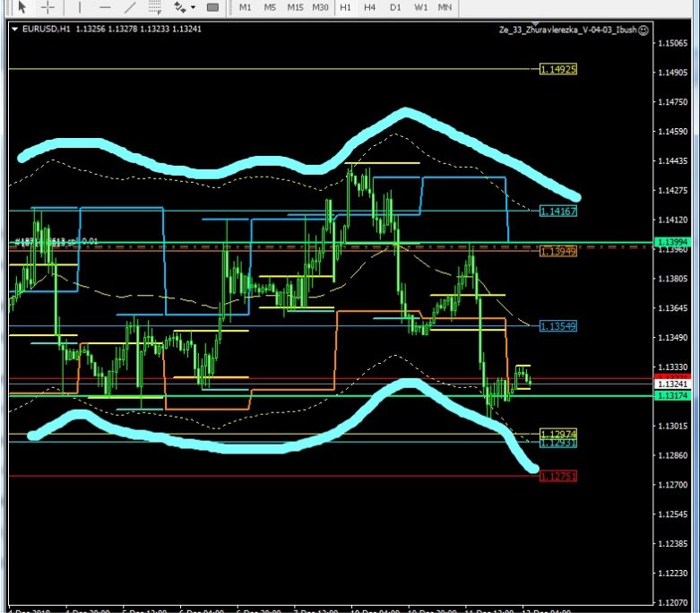Switch chart to M30 timeframe
700x613 pixels.
(320, 7)
